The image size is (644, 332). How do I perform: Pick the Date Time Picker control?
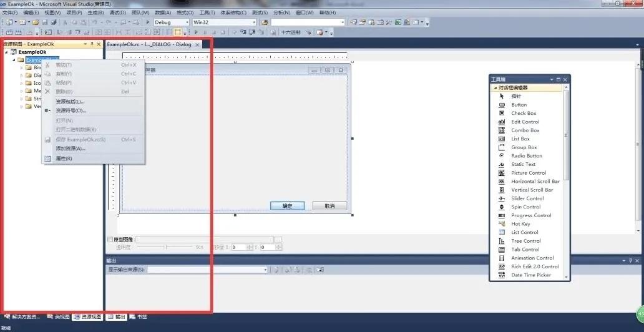[x=527, y=275]
